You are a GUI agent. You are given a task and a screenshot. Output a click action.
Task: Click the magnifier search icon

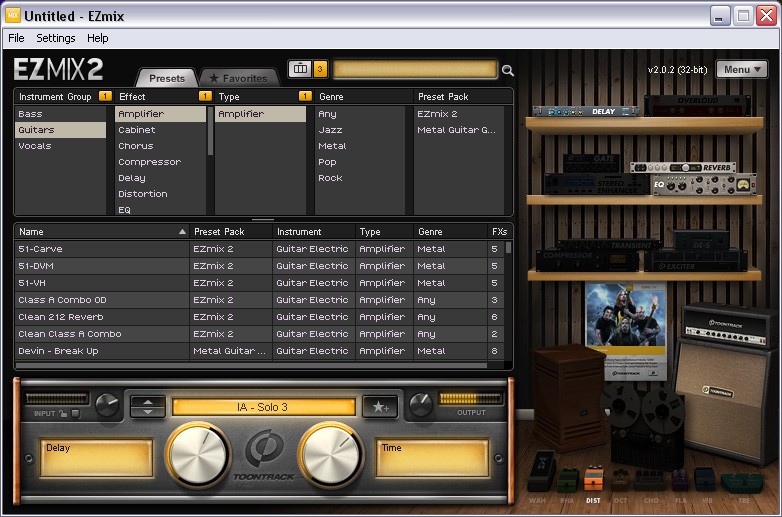point(508,70)
